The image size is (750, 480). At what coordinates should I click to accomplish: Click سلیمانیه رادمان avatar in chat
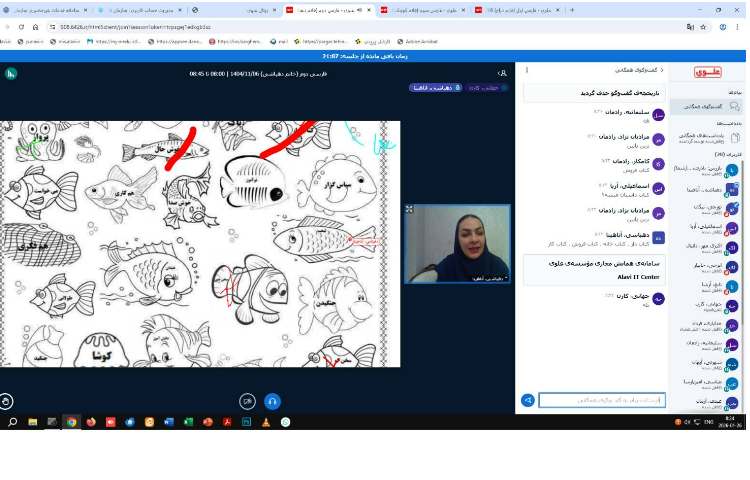[659, 115]
